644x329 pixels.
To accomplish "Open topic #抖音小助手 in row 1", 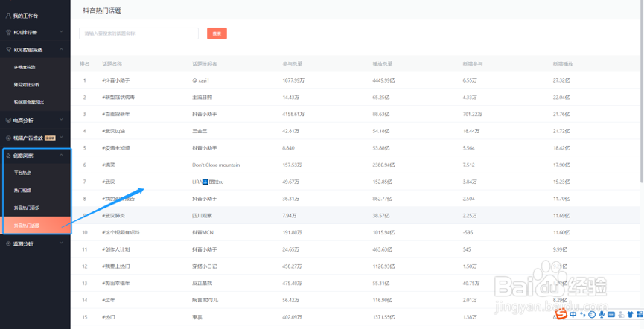I will 116,80.
